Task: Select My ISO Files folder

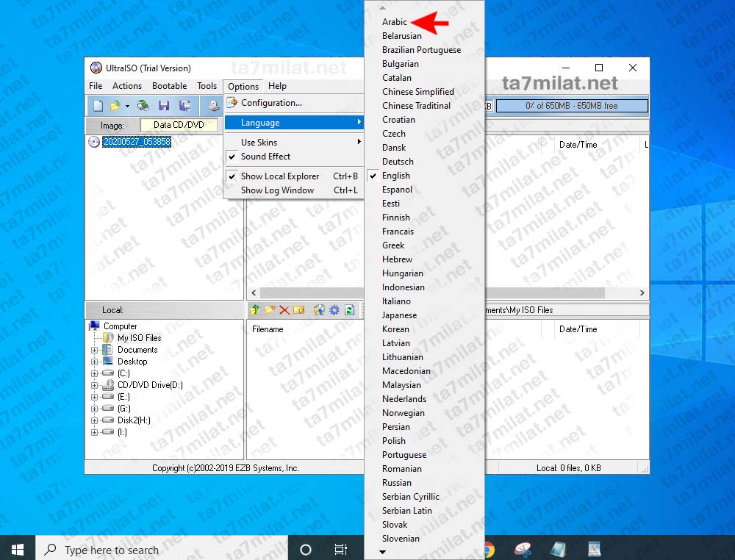Action: [x=139, y=338]
